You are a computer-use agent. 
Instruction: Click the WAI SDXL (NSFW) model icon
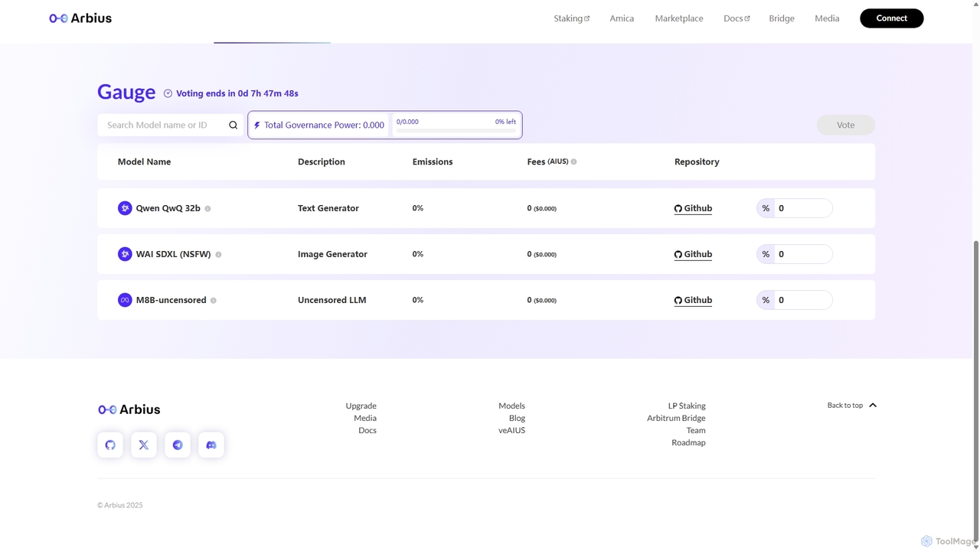click(125, 254)
